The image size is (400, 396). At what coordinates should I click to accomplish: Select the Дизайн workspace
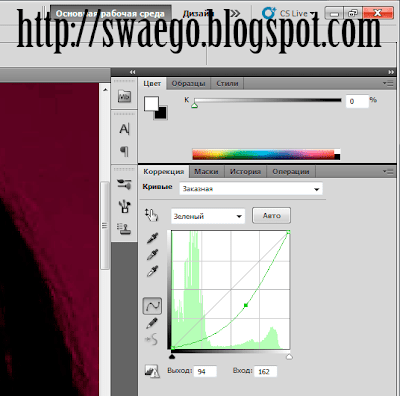(198, 14)
